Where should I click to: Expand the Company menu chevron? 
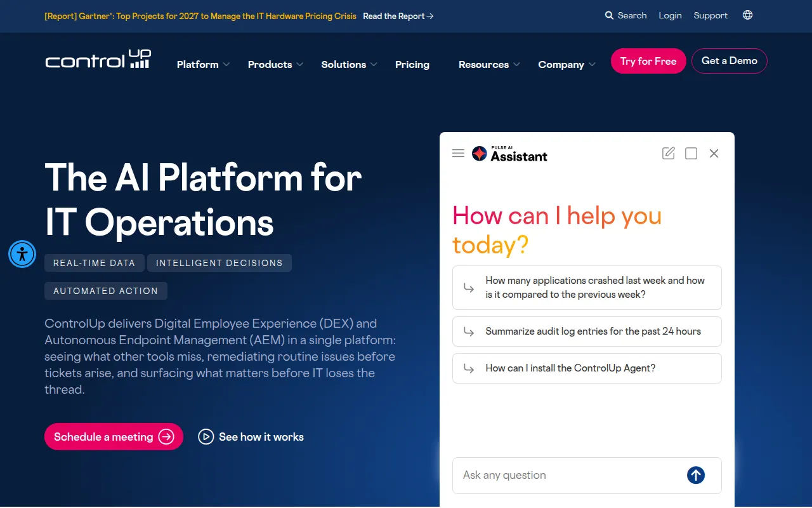tap(592, 65)
